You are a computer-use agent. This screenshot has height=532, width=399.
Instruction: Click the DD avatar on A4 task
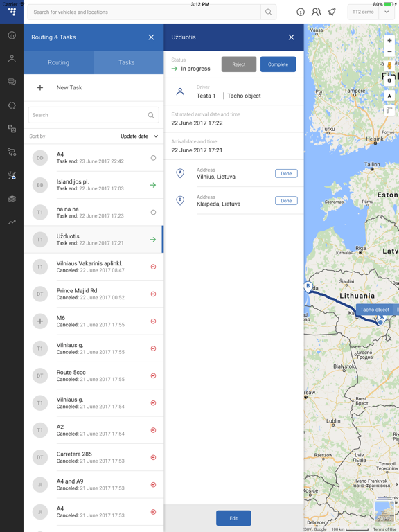point(40,158)
